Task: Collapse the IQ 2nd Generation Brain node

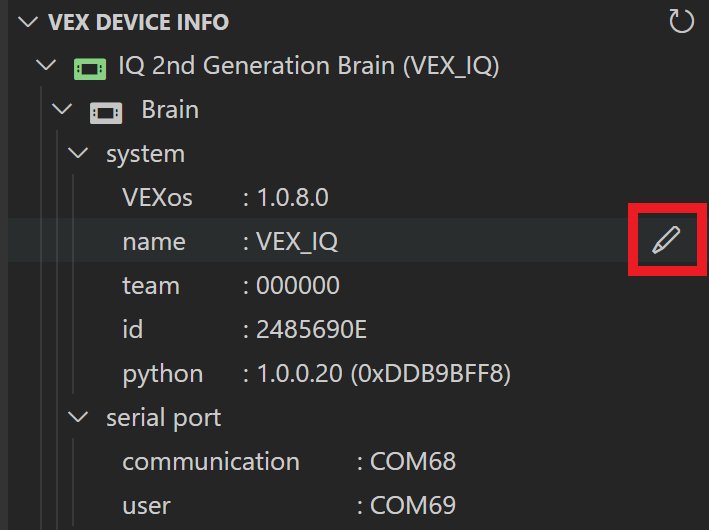Action: [45, 67]
